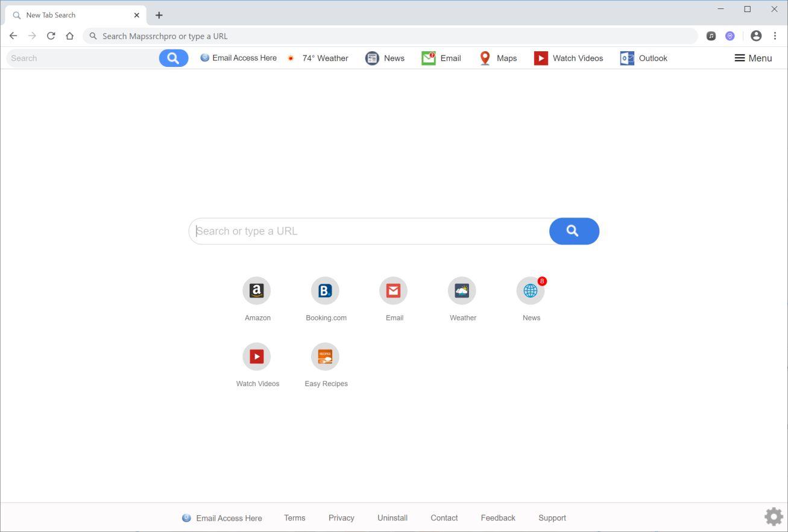The image size is (788, 532).
Task: Open the settings gear in the bottom corner
Action: (774, 516)
